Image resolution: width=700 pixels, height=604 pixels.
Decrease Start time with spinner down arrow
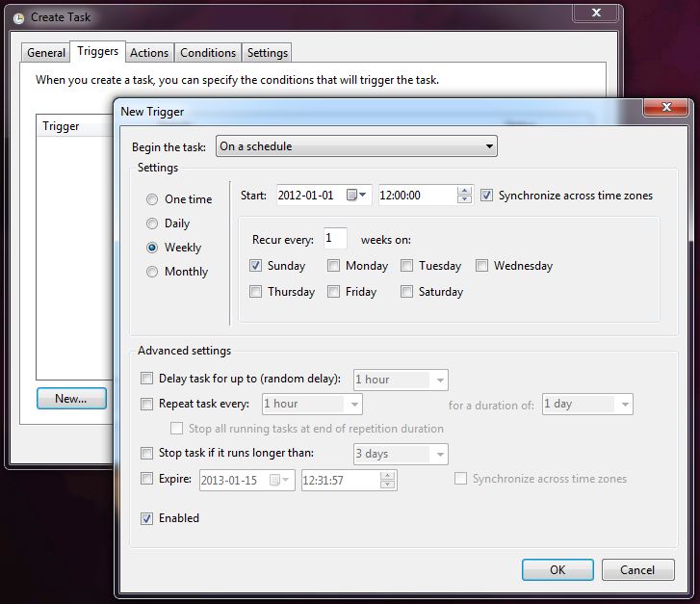pos(464,199)
